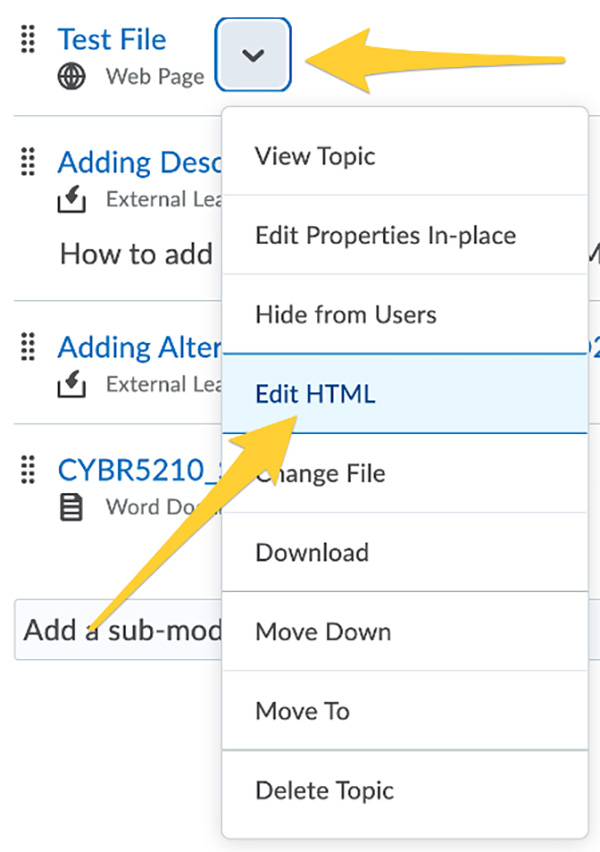This screenshot has width=600, height=852.
Task: Click the External Learning icon under Adding Desc
Action: [71, 200]
